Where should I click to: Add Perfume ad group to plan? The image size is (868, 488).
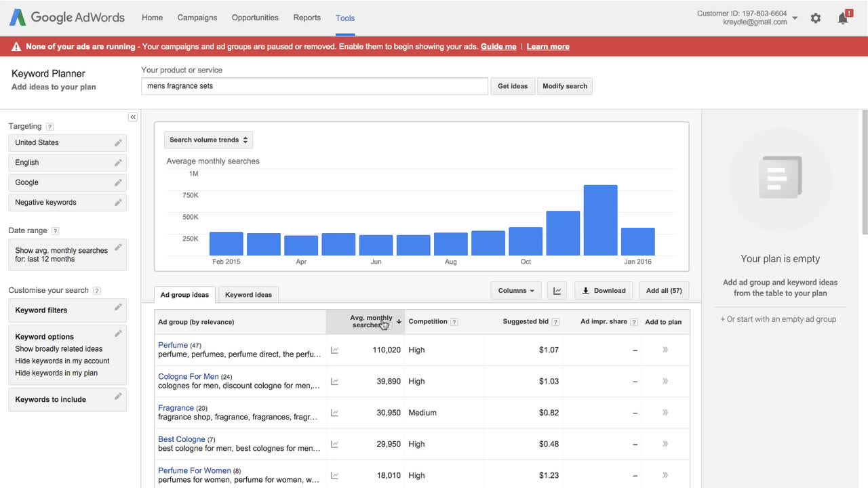coord(665,350)
